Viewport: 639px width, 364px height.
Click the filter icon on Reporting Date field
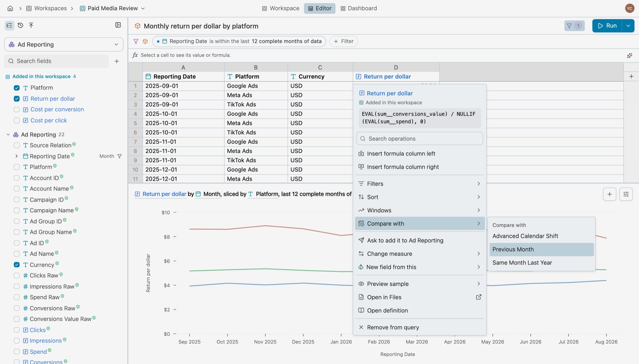pyautogui.click(x=120, y=156)
